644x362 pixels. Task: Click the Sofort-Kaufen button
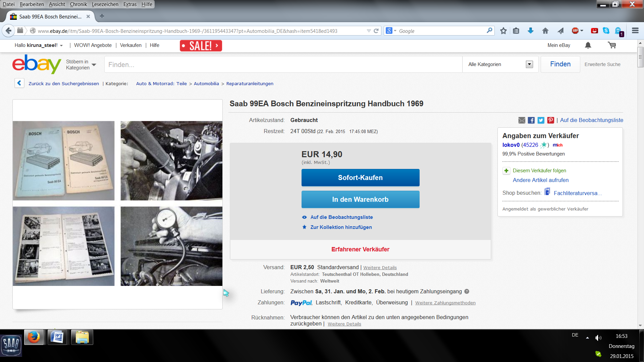pyautogui.click(x=360, y=178)
